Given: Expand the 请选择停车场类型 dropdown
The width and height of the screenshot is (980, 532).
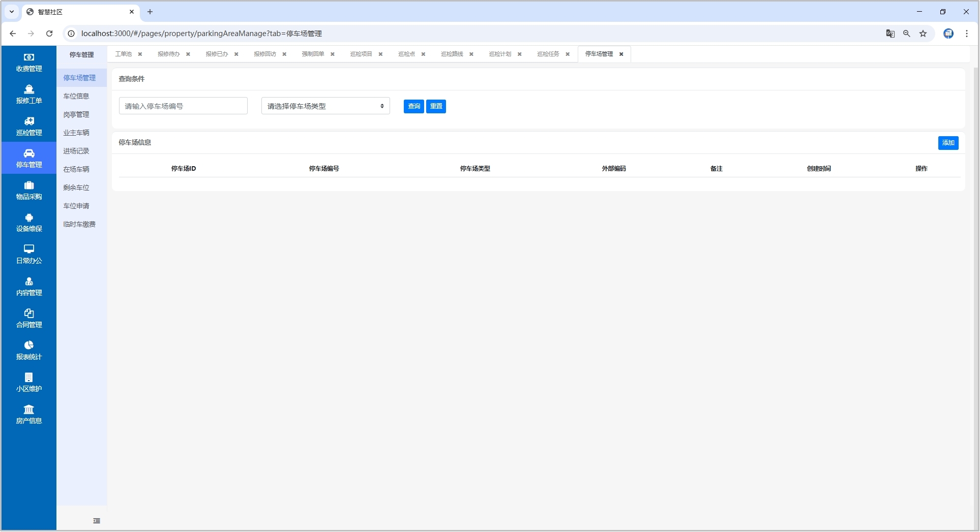Looking at the screenshot, I should (325, 106).
